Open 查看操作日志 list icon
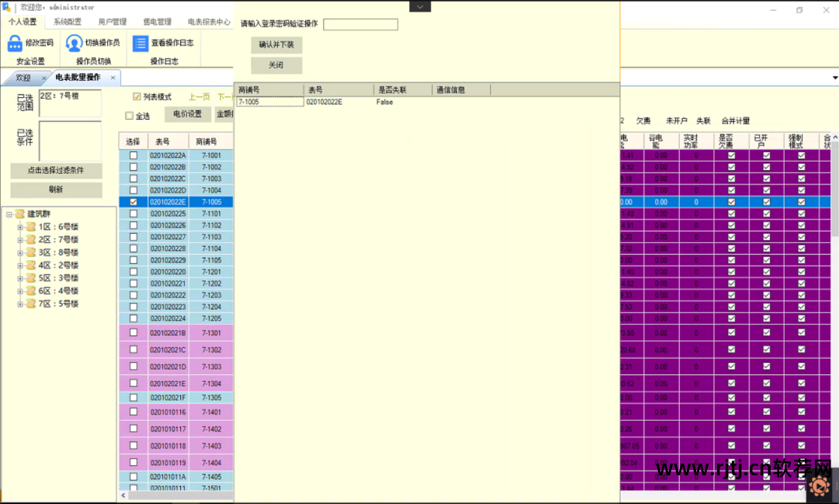The width and height of the screenshot is (839, 504). (141, 43)
